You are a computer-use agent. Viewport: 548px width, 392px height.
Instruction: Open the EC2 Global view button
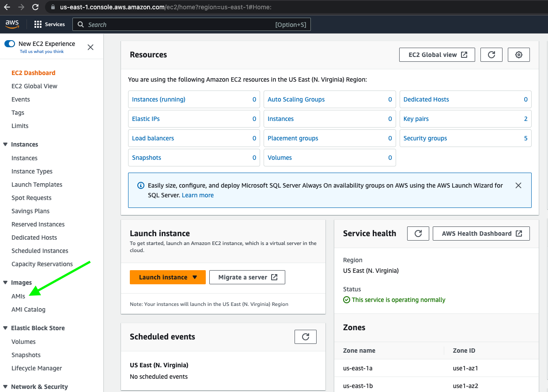click(x=437, y=55)
